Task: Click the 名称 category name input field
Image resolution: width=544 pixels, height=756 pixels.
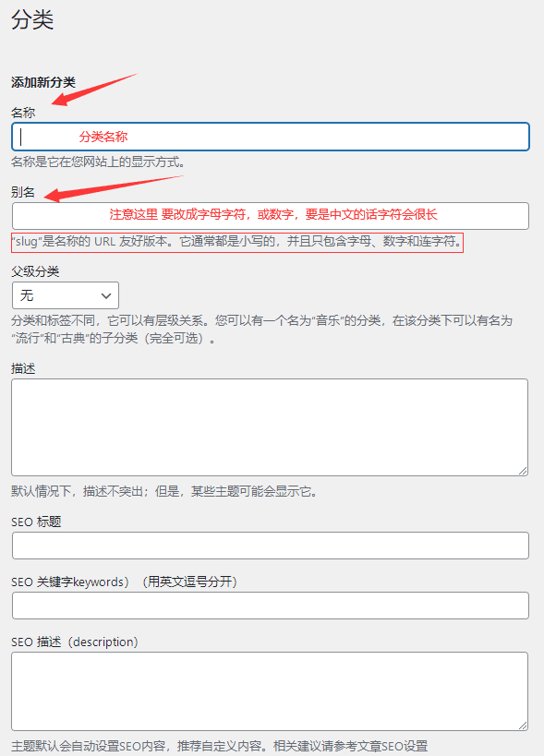Action: [271, 137]
